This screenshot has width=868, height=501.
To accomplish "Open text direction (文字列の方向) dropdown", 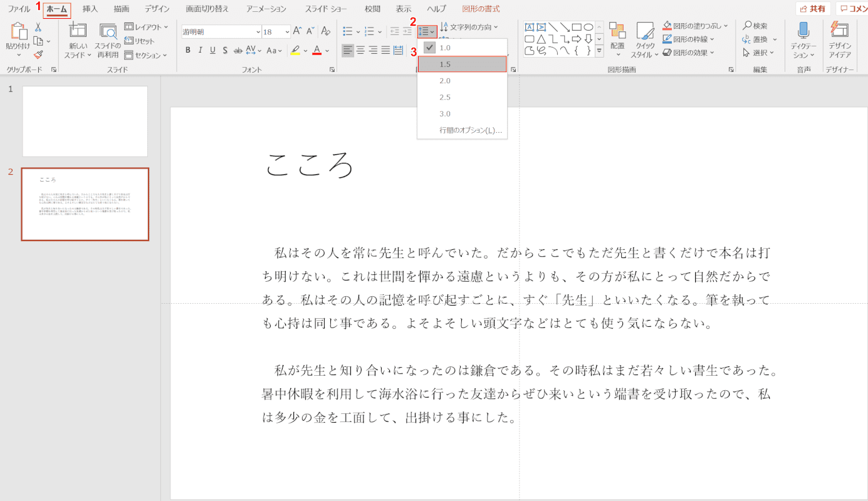I will coord(469,27).
